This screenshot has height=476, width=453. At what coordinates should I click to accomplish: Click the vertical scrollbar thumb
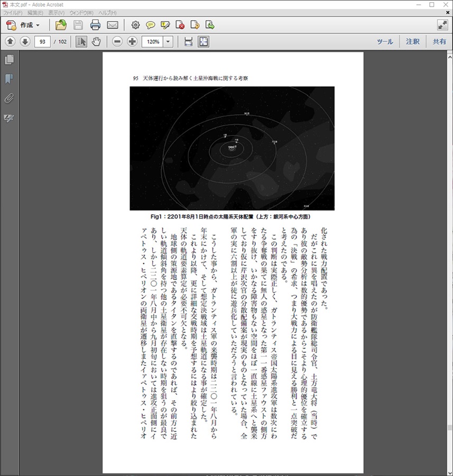450,427
